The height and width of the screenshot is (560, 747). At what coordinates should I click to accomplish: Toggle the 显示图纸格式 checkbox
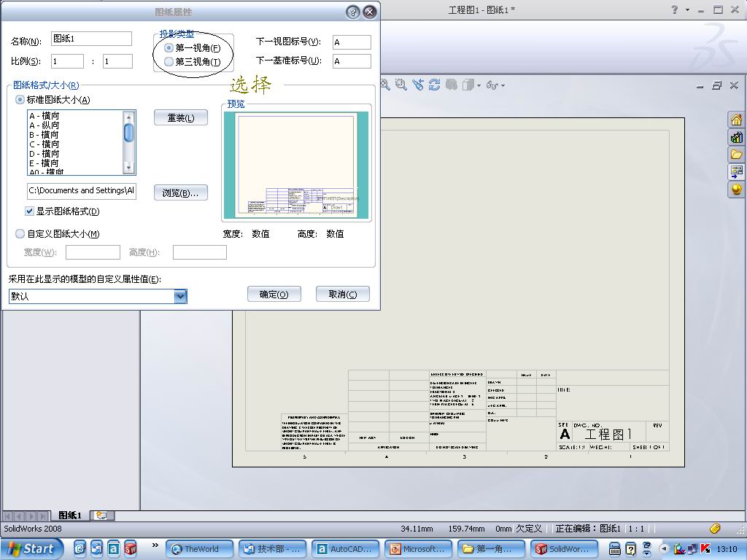(29, 211)
